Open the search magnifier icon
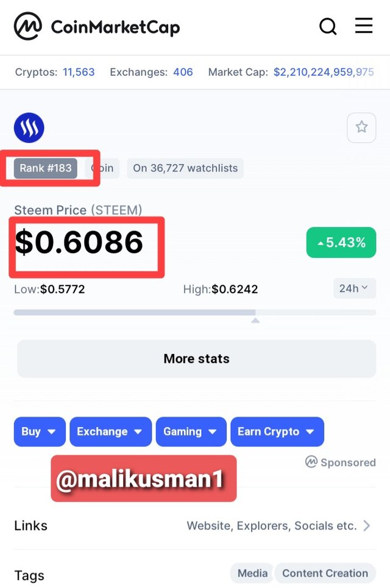Viewport: 390px width, 588px height. point(328,26)
